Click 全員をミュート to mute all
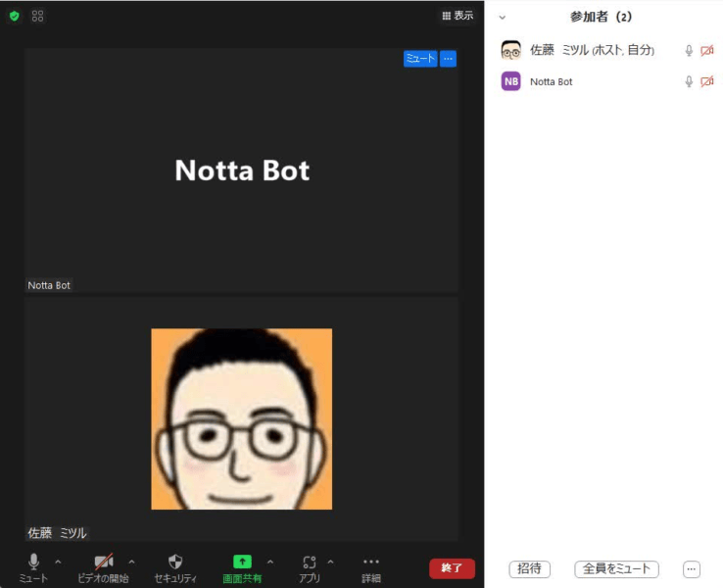Screen dimensions: 723x588 pyautogui.click(x=616, y=569)
